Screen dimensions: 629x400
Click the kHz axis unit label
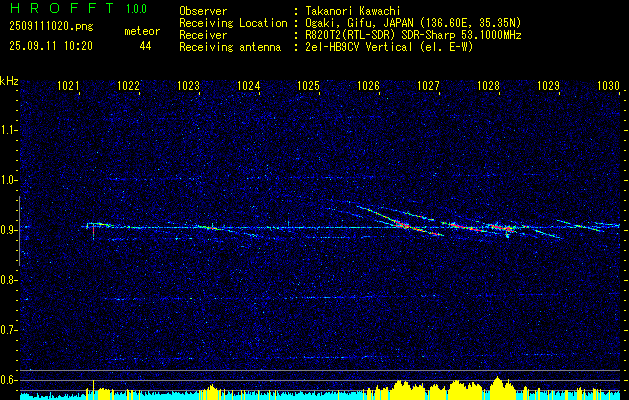9,81
